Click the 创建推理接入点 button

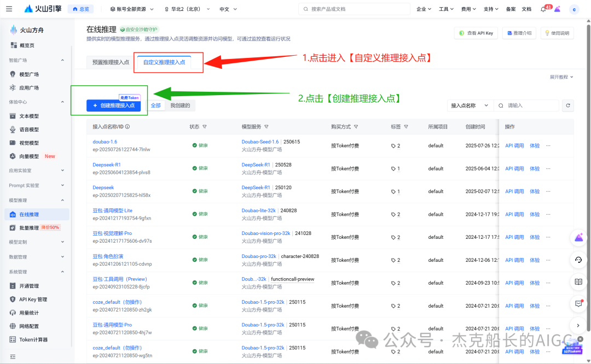(x=113, y=105)
